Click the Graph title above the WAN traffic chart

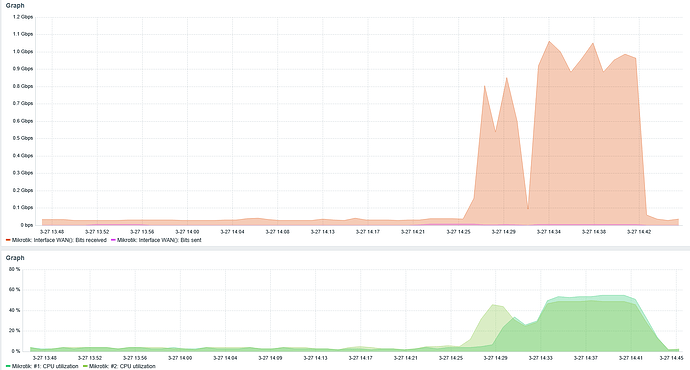coord(15,6)
